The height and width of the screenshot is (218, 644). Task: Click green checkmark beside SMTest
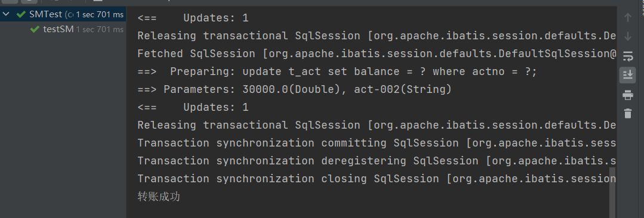[x=21, y=14]
